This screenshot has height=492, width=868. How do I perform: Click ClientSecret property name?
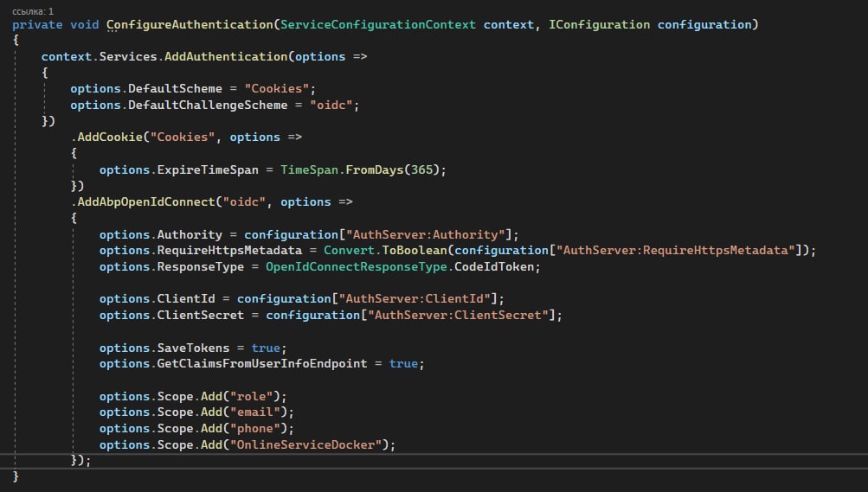pyautogui.click(x=201, y=316)
